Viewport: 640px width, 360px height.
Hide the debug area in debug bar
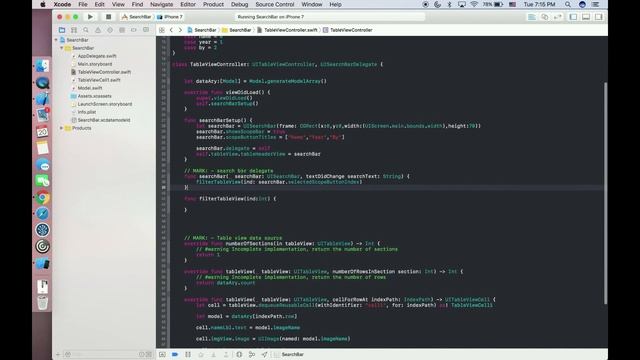click(162, 354)
